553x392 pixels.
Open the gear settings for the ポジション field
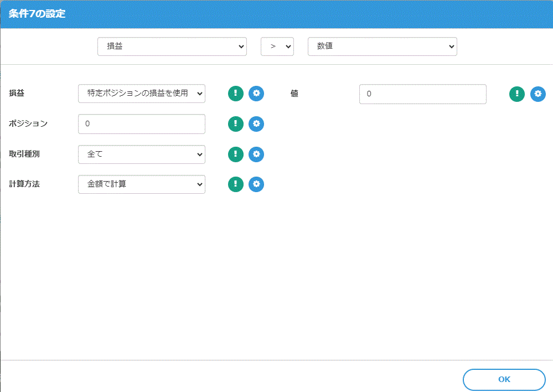click(x=256, y=124)
